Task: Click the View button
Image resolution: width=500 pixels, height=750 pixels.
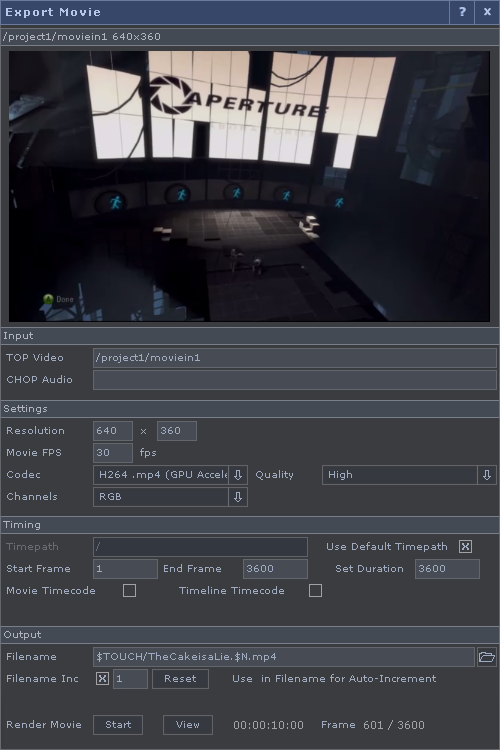Action: pos(188,725)
